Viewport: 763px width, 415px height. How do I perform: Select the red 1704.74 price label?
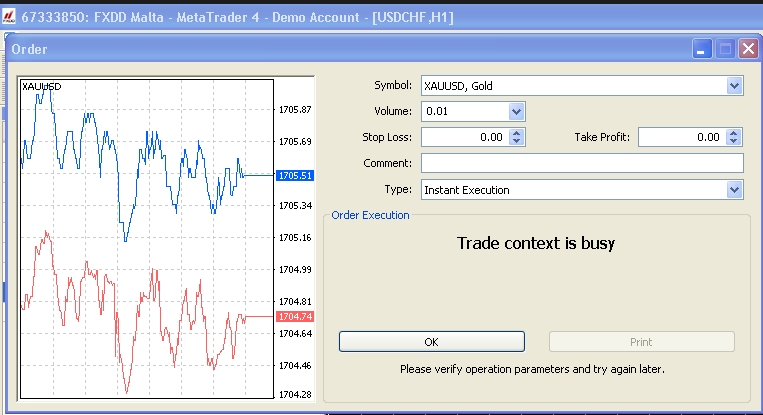tap(296, 316)
